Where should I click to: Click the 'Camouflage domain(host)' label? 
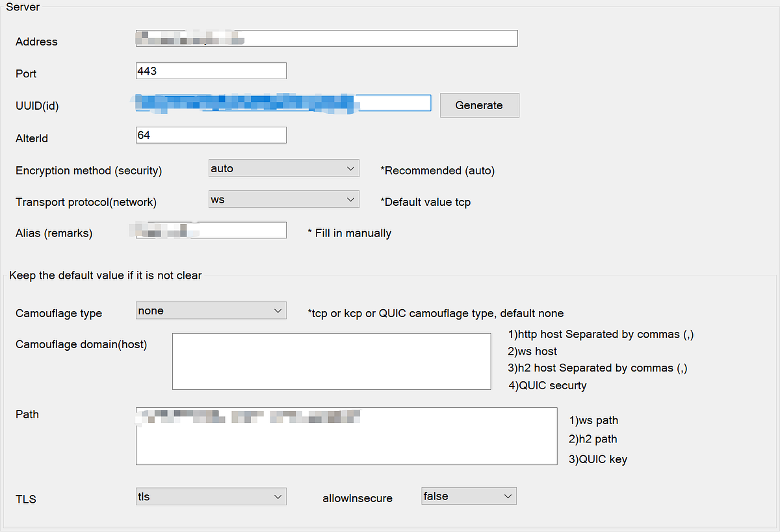[x=81, y=344]
